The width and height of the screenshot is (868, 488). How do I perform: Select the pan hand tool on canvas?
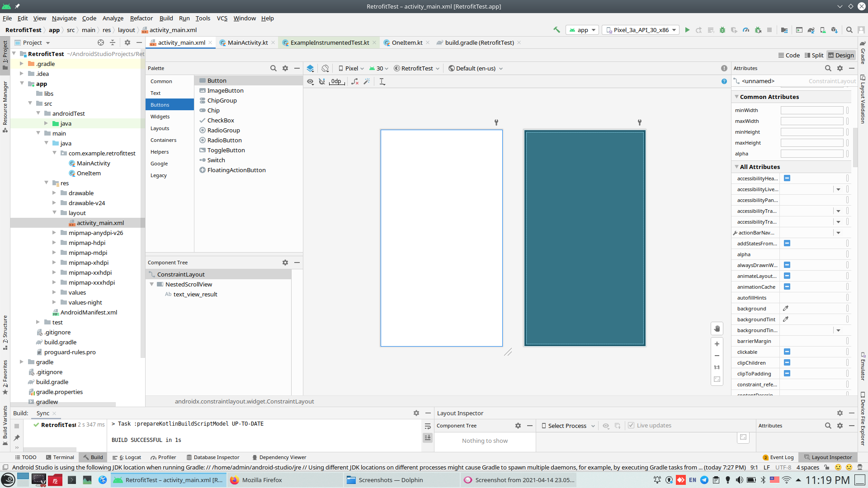pos(717,328)
